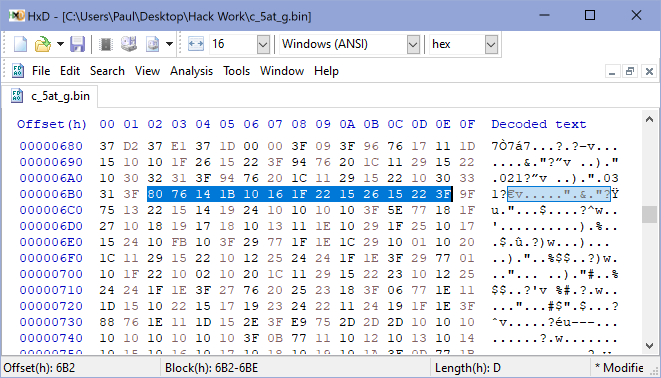Viewport: 661px width, 378px height.
Task: Expand the disk image tools dropdown arrow
Action: [x=169, y=44]
